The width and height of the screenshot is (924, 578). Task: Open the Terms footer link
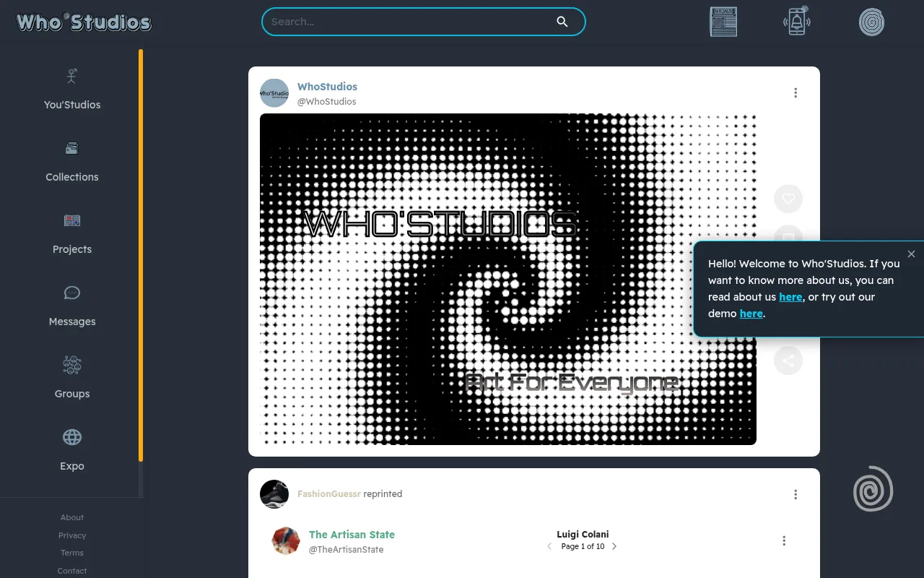tap(72, 553)
